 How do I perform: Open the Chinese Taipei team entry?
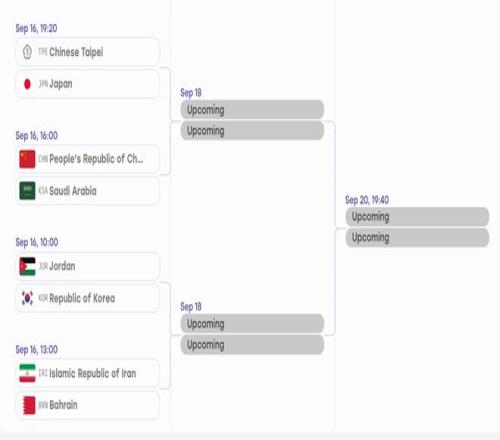point(87,52)
